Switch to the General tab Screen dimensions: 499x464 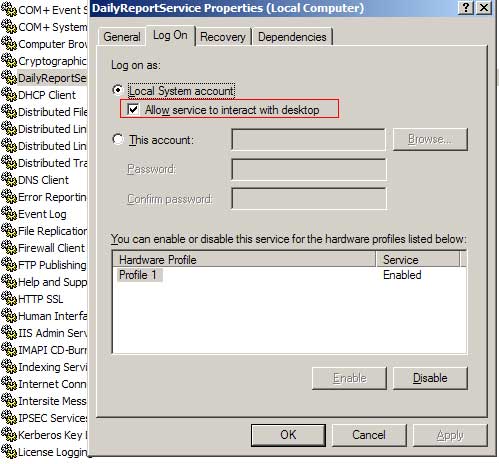122,37
